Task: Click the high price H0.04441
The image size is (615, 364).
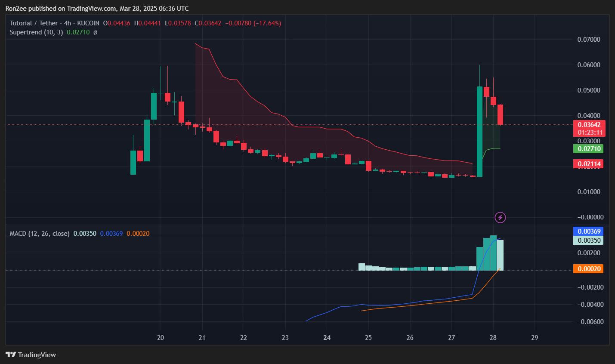Action: (x=148, y=23)
